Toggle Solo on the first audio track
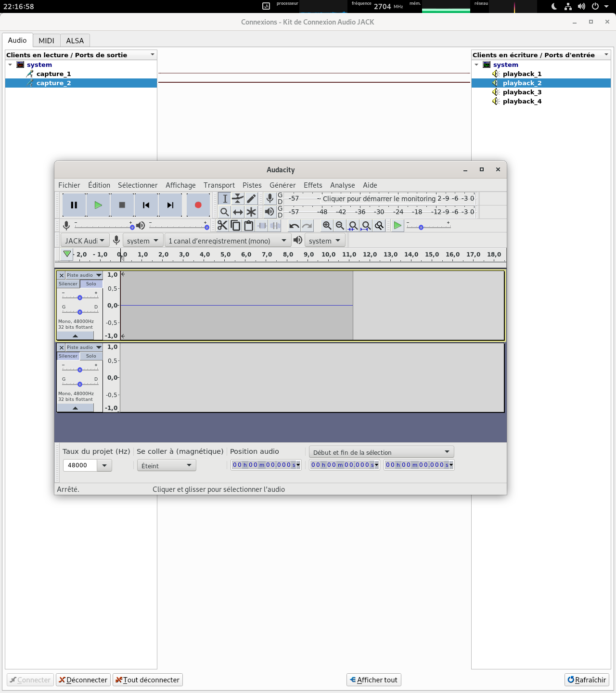The width and height of the screenshot is (616, 693). [x=91, y=284]
